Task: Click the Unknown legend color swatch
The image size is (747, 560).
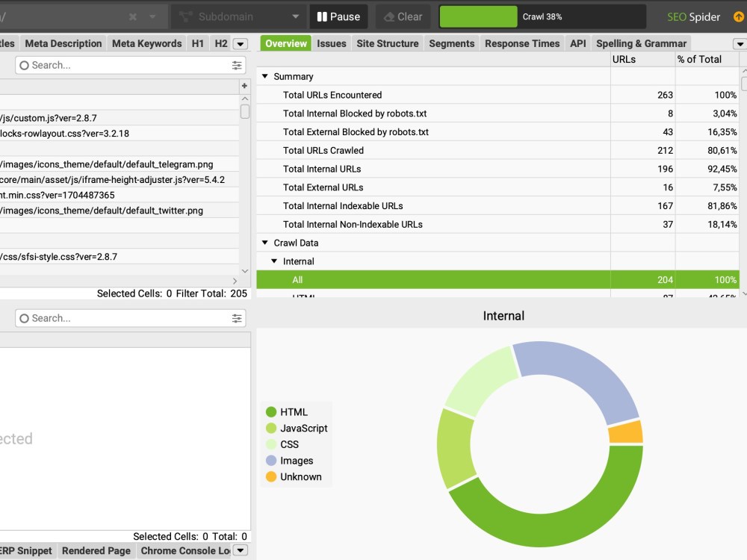Action: (271, 476)
